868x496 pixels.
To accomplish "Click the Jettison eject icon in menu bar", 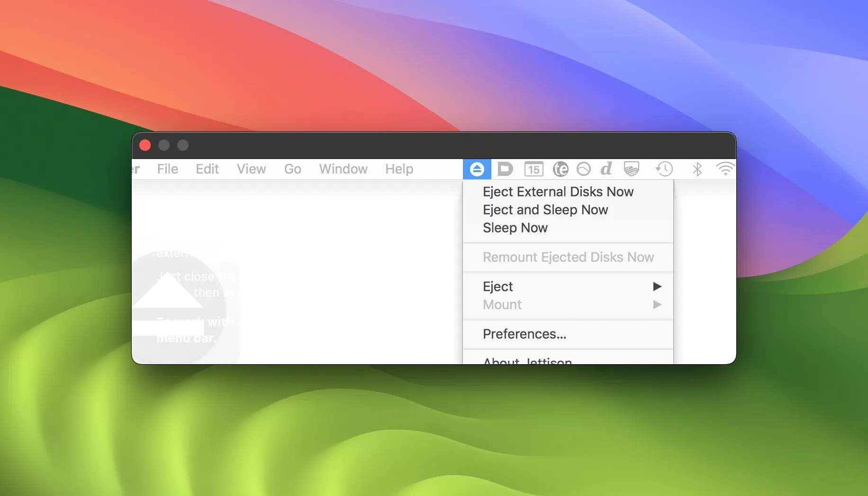I will [477, 169].
